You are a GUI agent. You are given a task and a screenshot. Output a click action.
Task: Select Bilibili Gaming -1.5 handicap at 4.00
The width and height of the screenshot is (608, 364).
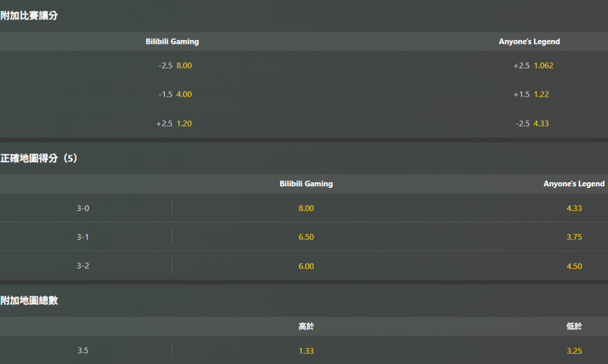coord(175,94)
